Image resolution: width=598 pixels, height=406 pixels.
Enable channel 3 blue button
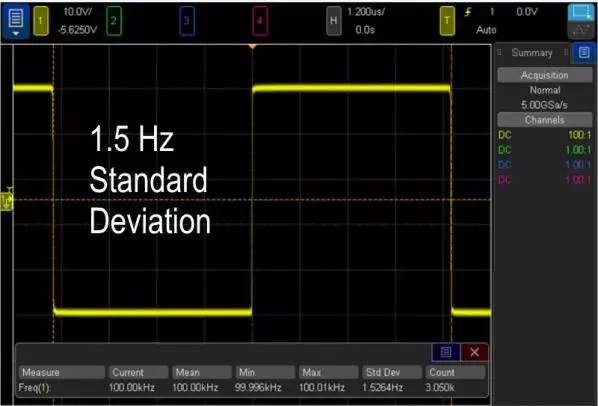(186, 21)
